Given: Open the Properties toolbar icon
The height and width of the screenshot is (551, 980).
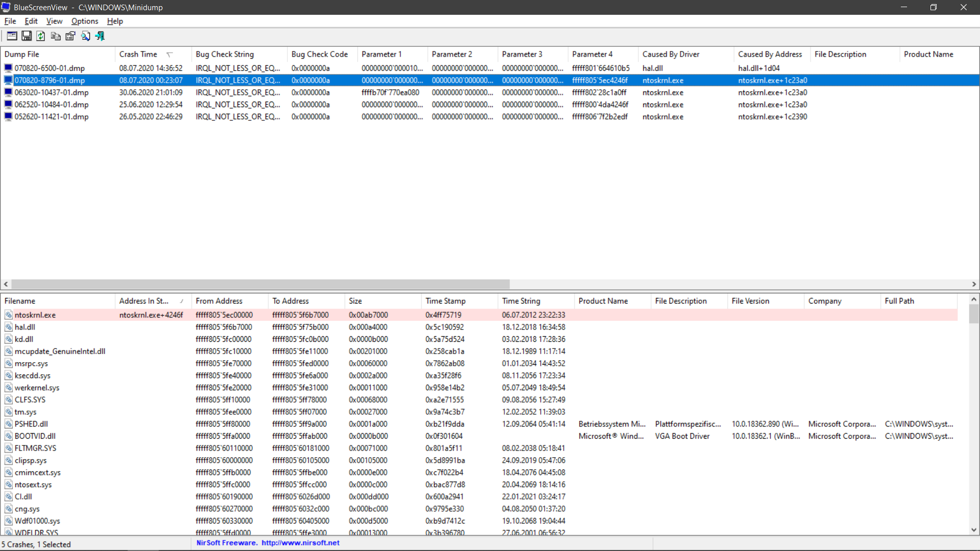Looking at the screenshot, I should [70, 36].
